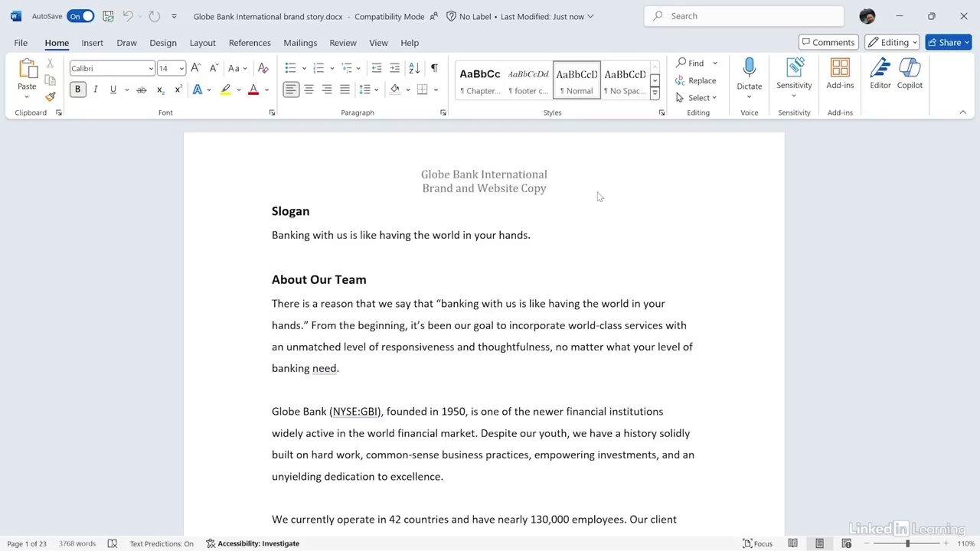
Task: Apply subscript formatting
Action: coord(160,90)
